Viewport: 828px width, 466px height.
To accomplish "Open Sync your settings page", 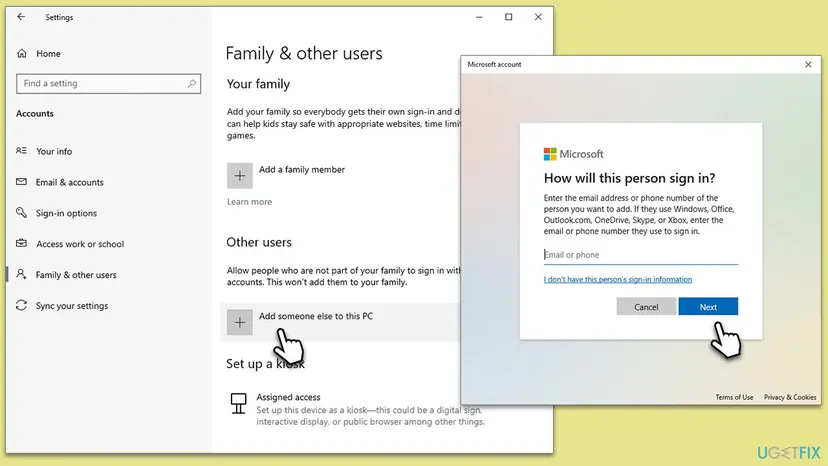I will pyautogui.click(x=72, y=306).
